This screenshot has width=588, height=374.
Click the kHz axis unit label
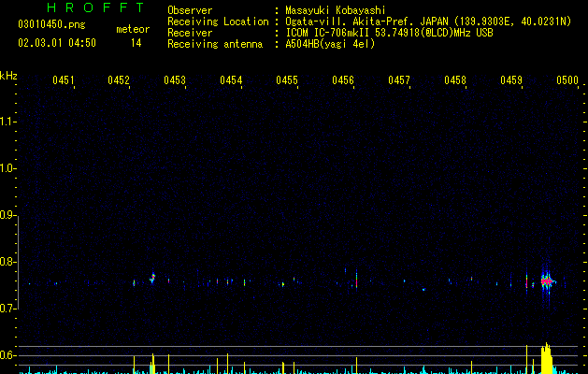tap(8, 76)
